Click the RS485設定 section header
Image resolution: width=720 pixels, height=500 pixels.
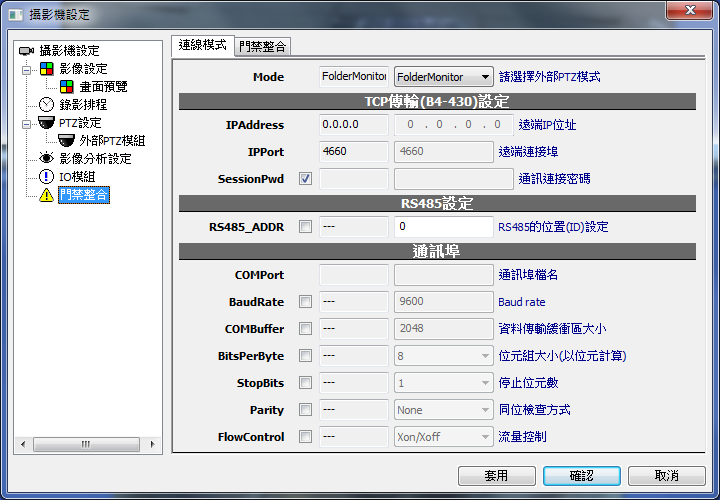point(437,203)
